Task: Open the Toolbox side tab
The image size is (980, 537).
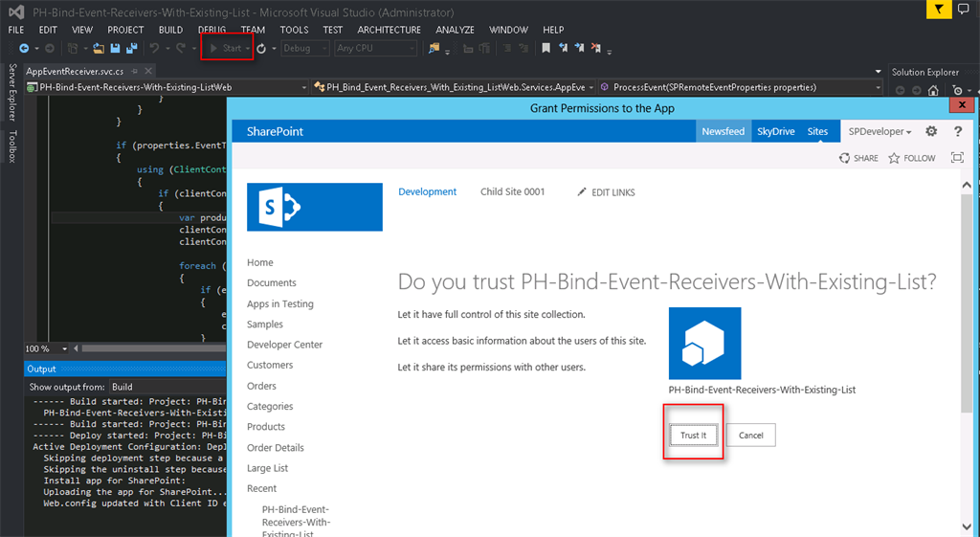Action: point(11,146)
